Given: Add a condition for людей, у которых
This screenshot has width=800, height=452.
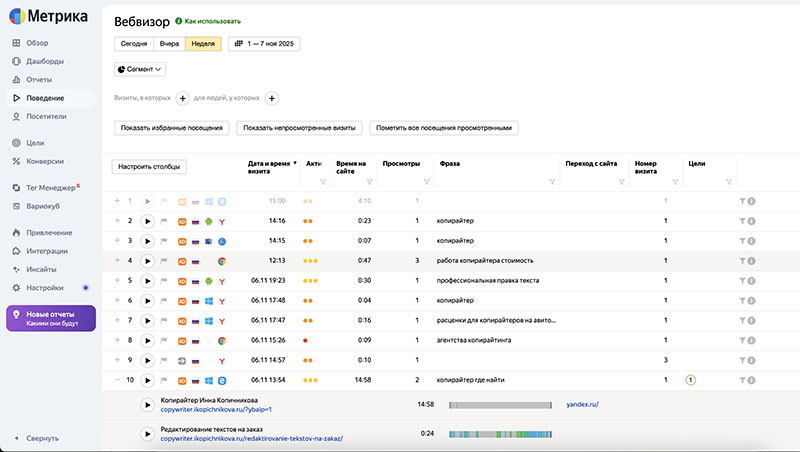Looking at the screenshot, I should click(x=272, y=98).
